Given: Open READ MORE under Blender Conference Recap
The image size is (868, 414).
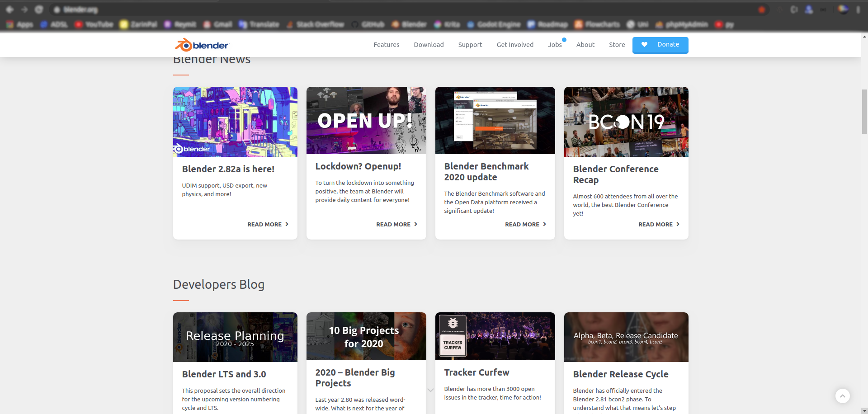Looking at the screenshot, I should 659,224.
